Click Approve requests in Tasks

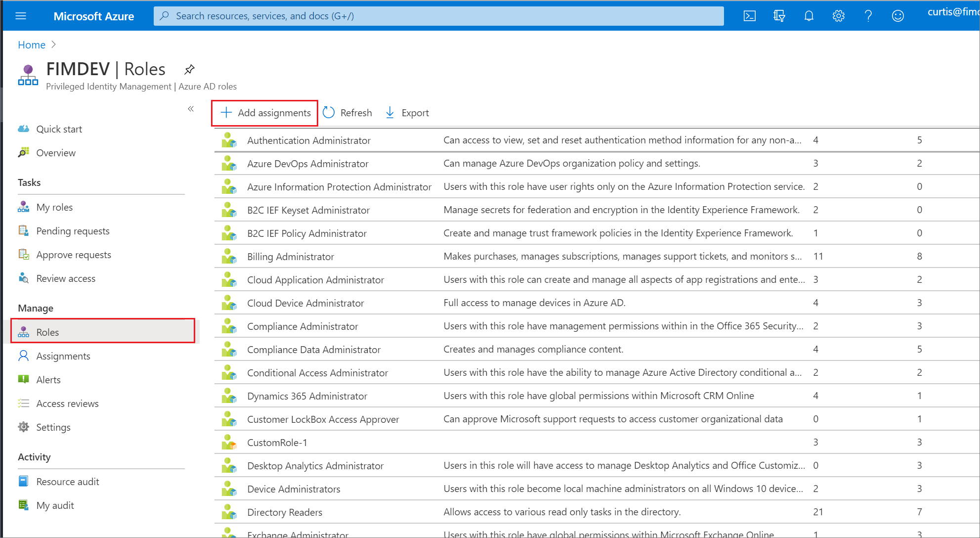(x=73, y=255)
